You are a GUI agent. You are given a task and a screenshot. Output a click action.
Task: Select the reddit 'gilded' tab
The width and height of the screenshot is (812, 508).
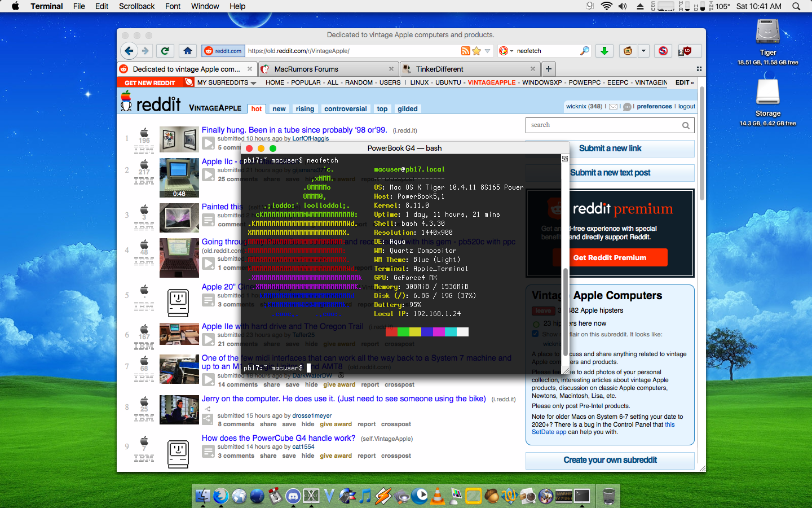pyautogui.click(x=408, y=109)
